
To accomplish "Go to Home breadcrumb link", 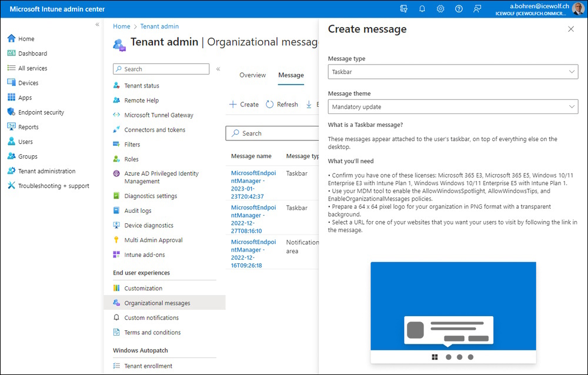I will [x=122, y=26].
